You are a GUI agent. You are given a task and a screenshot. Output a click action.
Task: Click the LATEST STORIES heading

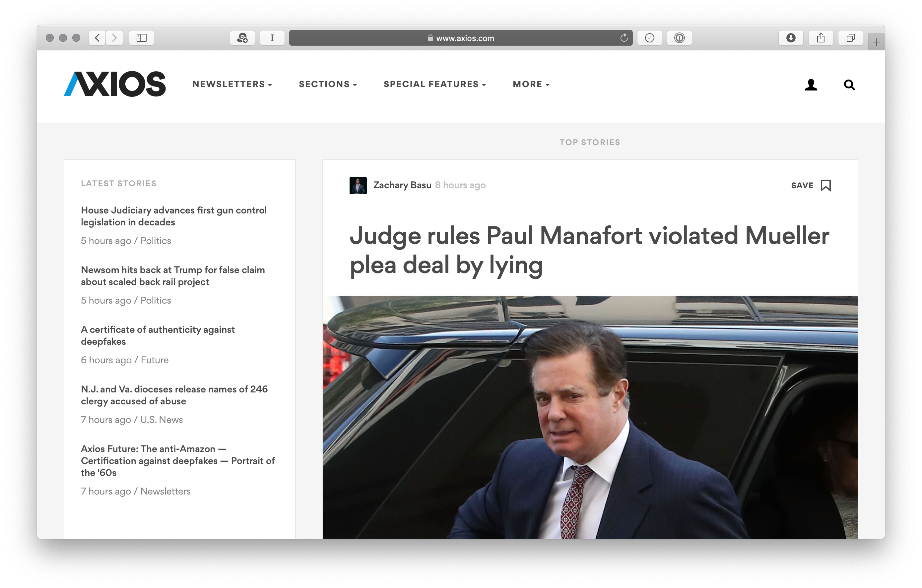coord(119,184)
